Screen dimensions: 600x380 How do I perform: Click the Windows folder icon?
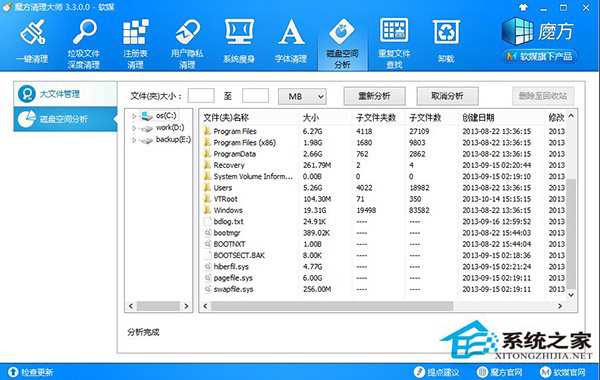(207, 210)
